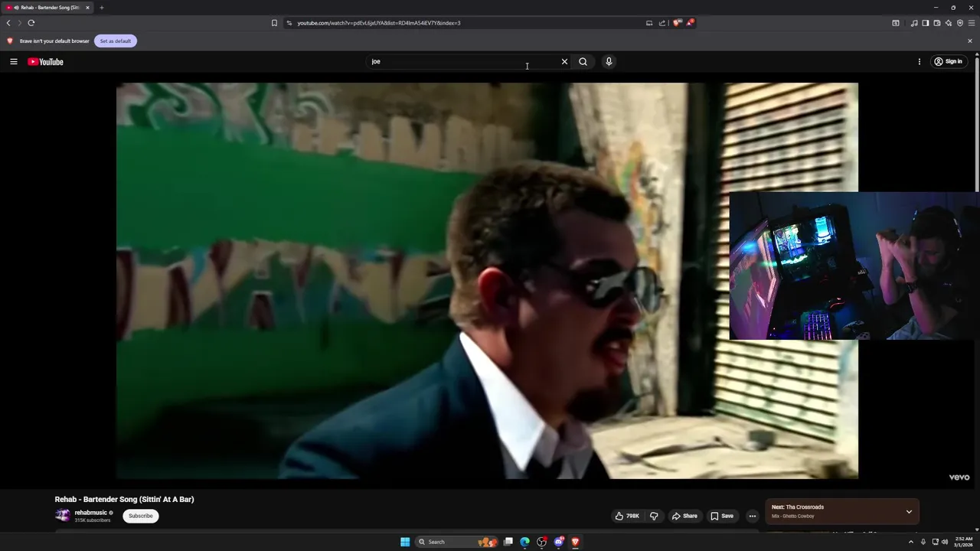This screenshot has width=980, height=551.
Task: Click the YouTube search magnifier button
Action: pyautogui.click(x=583, y=62)
